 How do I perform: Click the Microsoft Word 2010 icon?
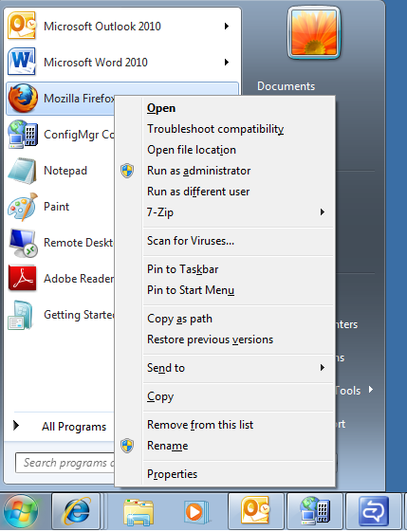[22, 62]
